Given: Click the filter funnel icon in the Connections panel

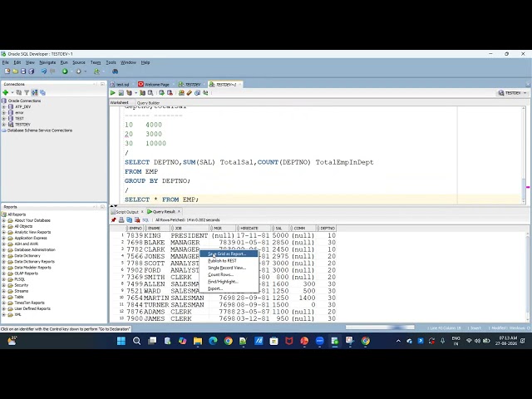Looking at the screenshot, I should [x=27, y=92].
